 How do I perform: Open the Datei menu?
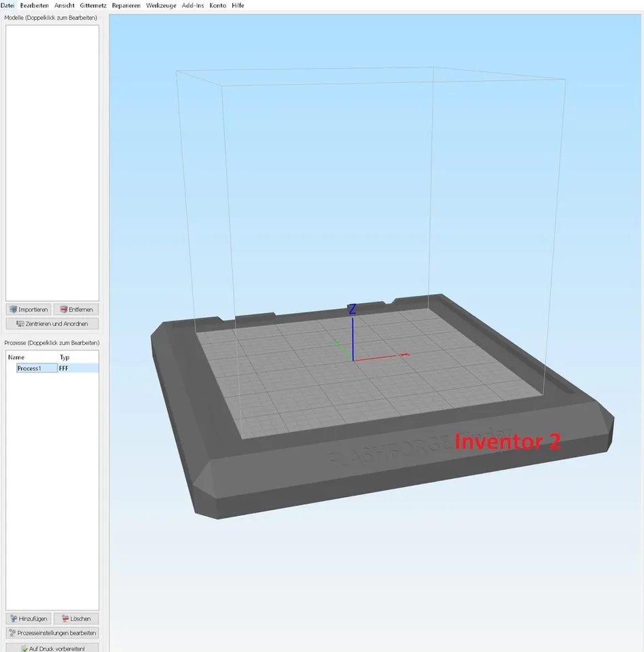tap(7, 5)
